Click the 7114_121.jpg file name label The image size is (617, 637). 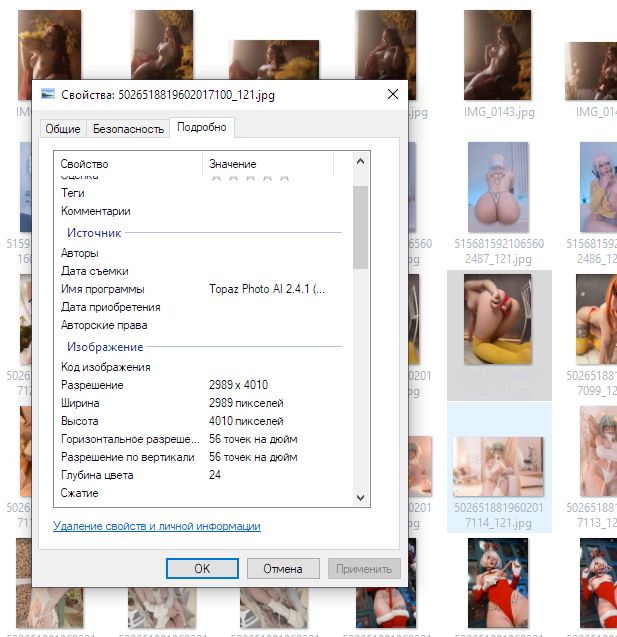click(x=499, y=515)
